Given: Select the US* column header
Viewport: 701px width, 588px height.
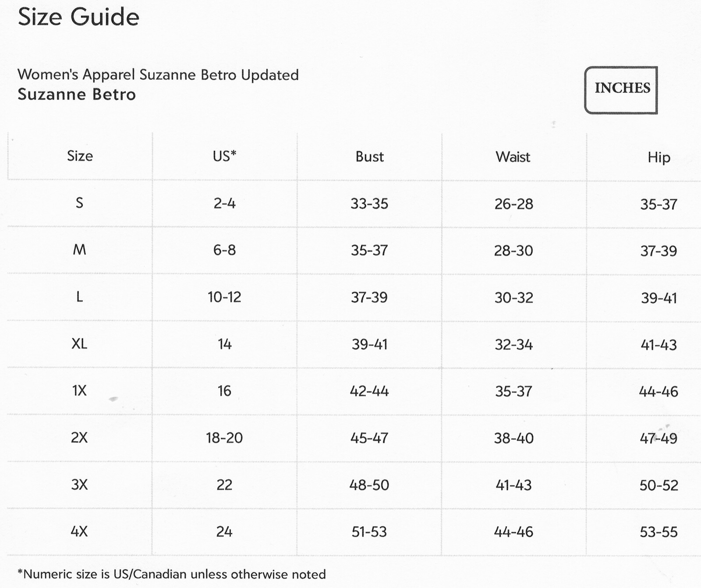Looking at the screenshot, I should click(224, 156).
